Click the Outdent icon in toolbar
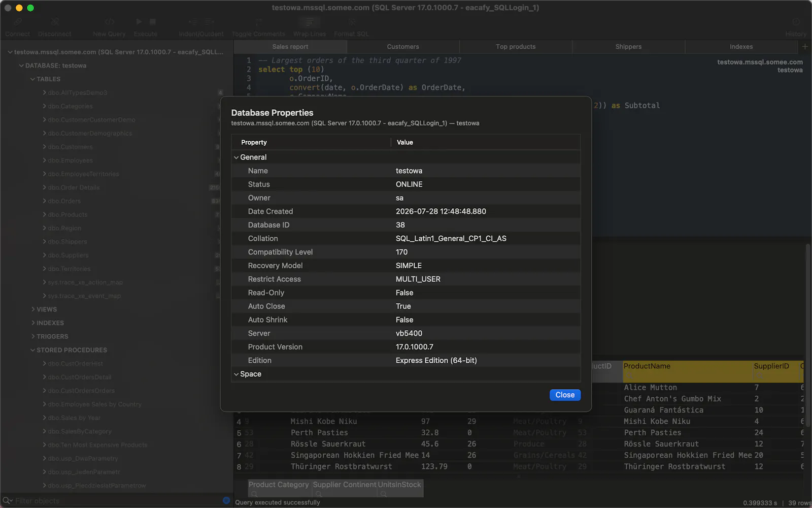The width and height of the screenshot is (812, 508). (x=209, y=22)
